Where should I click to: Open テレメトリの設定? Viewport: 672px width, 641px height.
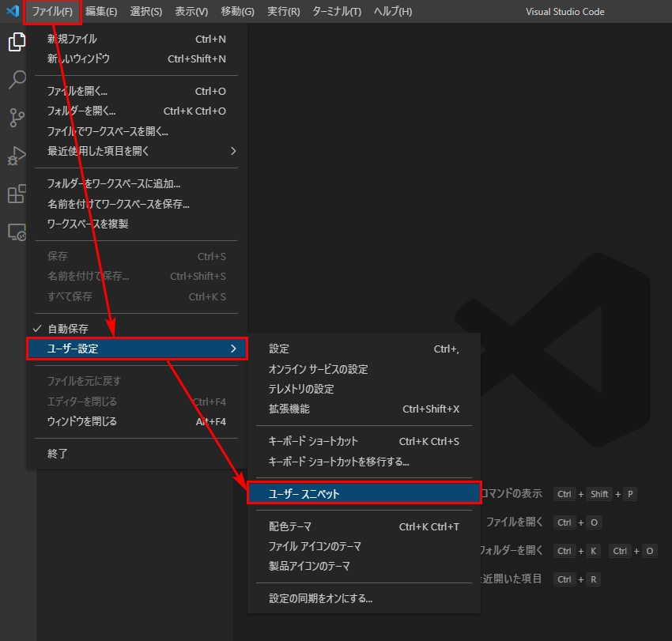coord(364,389)
